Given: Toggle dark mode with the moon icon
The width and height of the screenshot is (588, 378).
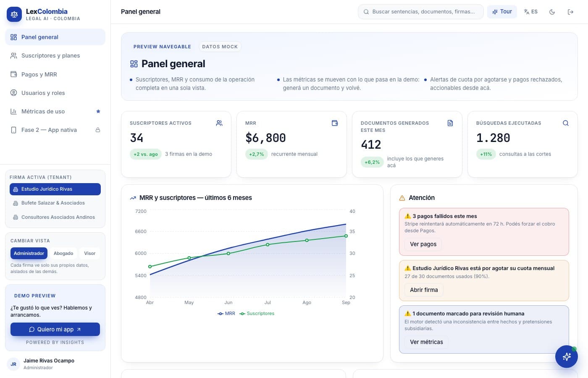Looking at the screenshot, I should coord(552,12).
